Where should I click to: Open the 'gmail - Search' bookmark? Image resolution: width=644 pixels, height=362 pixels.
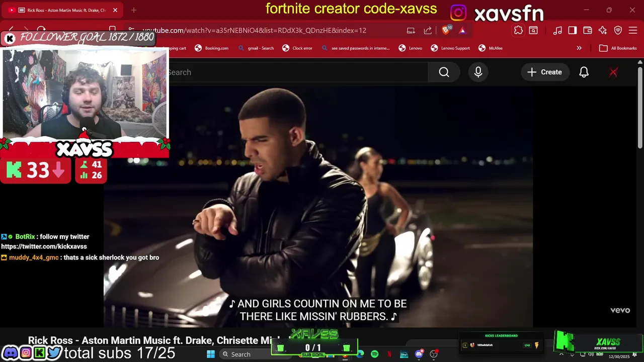click(x=256, y=48)
